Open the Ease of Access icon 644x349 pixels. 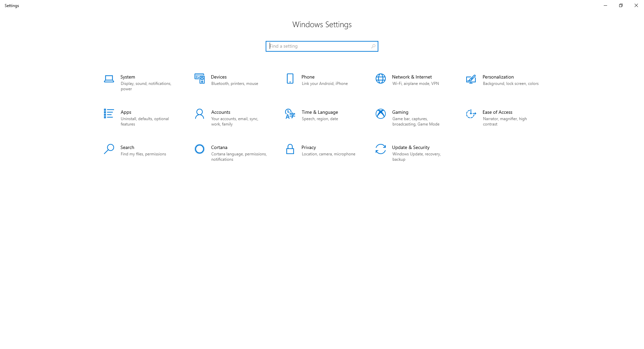471,114
